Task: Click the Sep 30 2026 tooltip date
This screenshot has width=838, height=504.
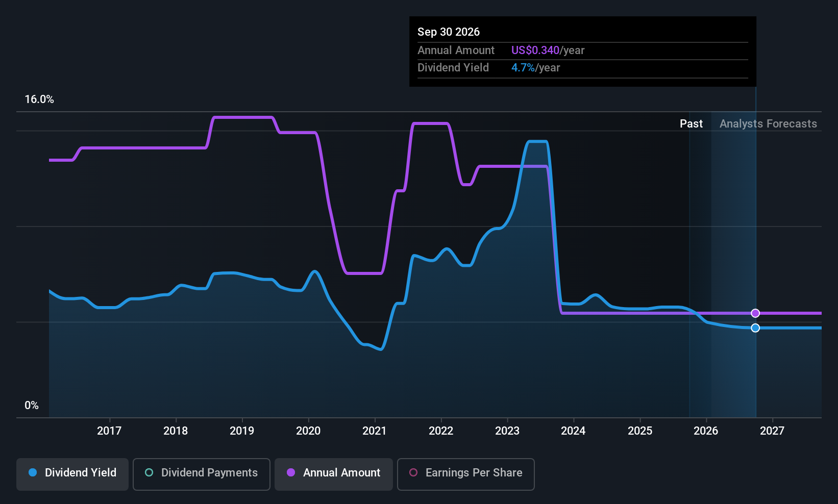Action: click(x=449, y=32)
